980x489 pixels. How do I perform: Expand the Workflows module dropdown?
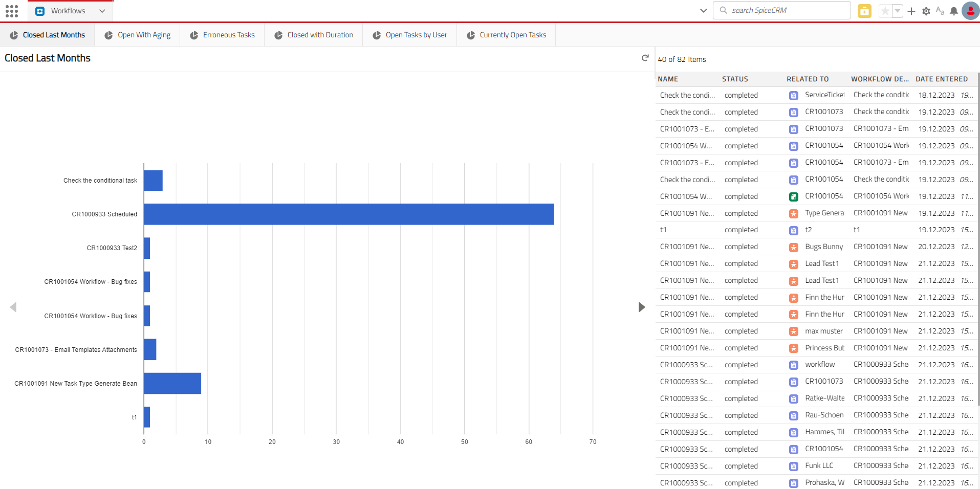coord(102,11)
